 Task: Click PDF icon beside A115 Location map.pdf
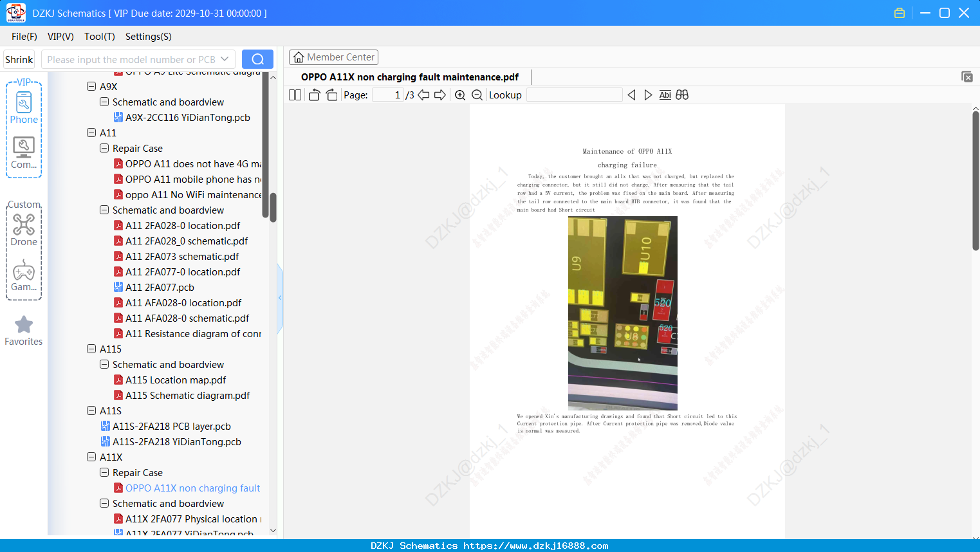click(118, 380)
